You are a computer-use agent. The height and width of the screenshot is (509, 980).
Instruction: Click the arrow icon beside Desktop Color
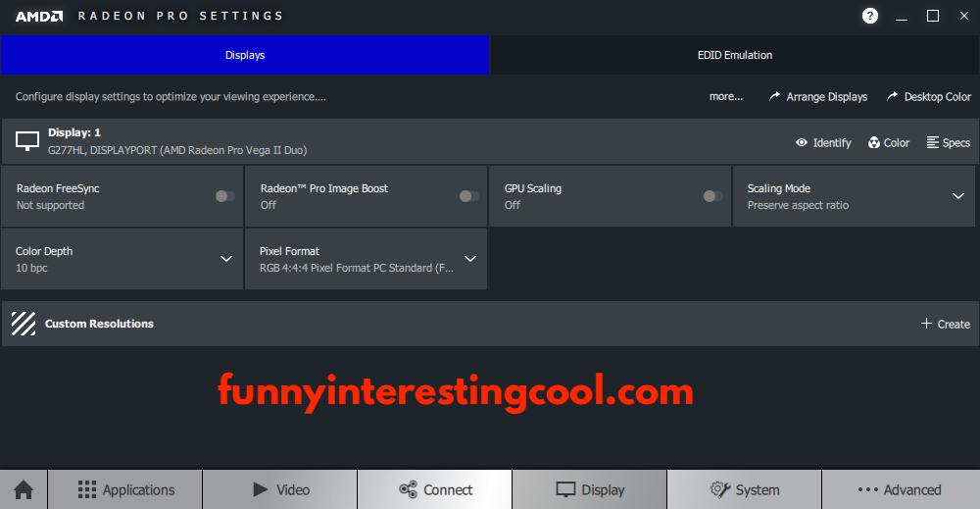coord(892,96)
